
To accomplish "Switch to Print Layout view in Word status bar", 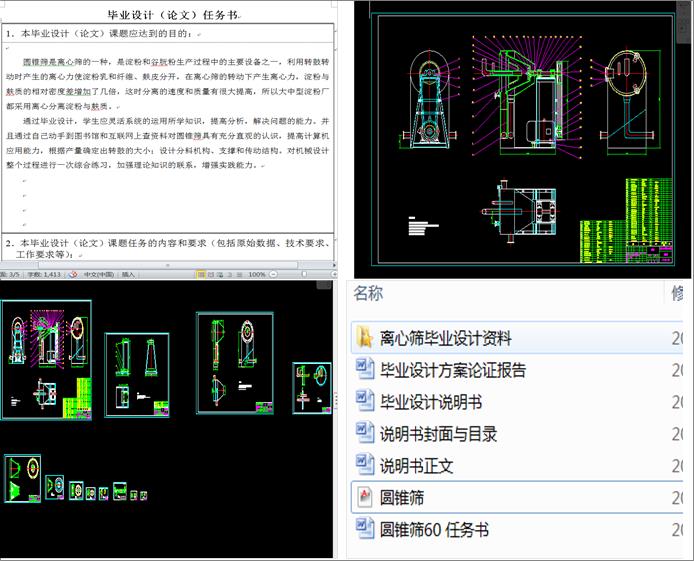I will pos(200,274).
